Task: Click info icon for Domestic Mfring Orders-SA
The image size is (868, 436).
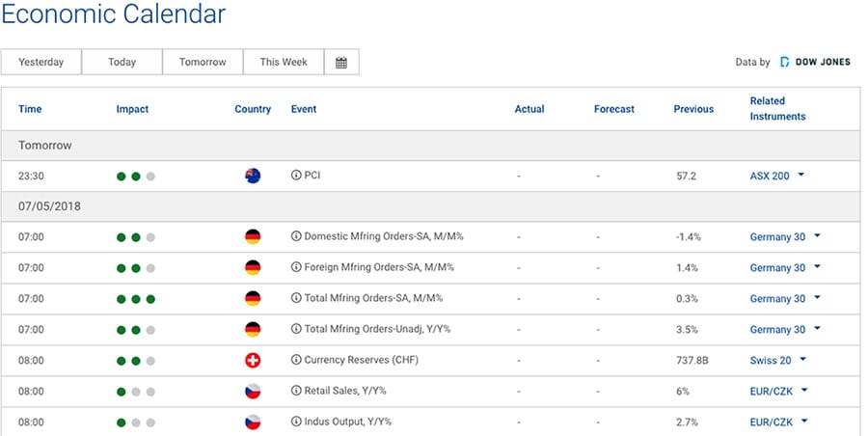Action: pyautogui.click(x=296, y=236)
